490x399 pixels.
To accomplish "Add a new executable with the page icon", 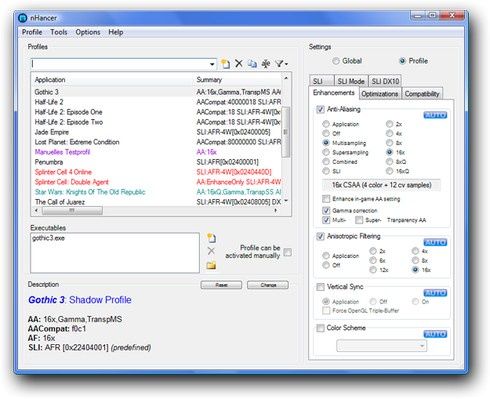I will click(211, 238).
